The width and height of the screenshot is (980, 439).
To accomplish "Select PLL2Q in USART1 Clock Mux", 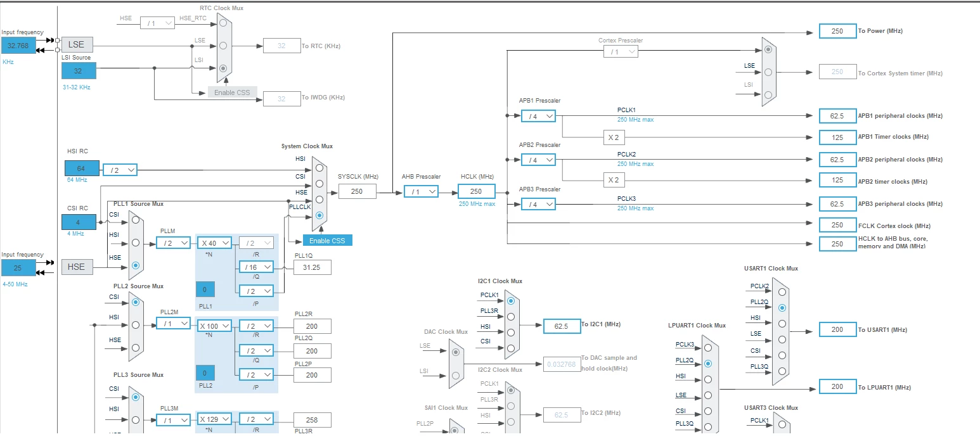I will pyautogui.click(x=782, y=307).
